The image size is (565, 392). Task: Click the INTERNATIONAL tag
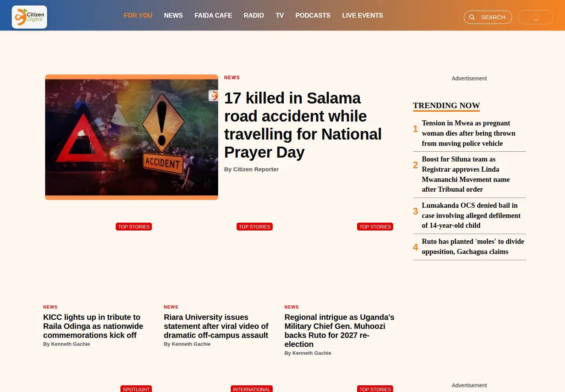click(252, 389)
